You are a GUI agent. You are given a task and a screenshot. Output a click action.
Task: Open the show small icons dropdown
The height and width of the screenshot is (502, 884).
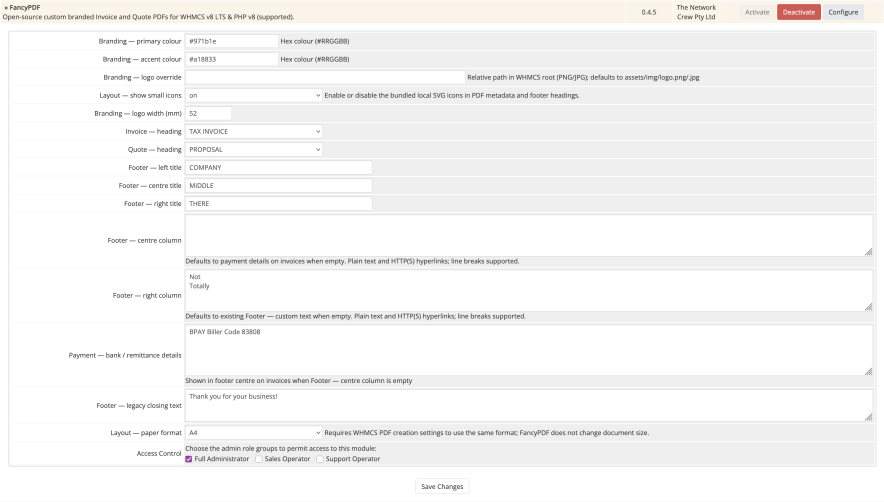tap(254, 95)
